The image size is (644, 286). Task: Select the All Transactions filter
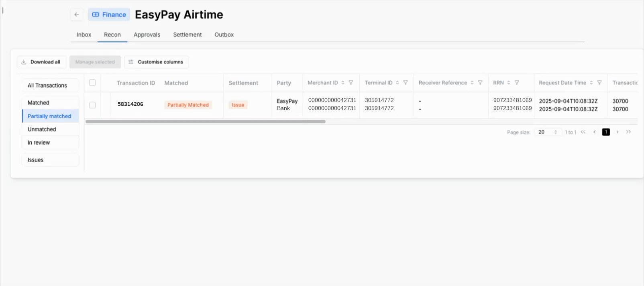click(50, 86)
